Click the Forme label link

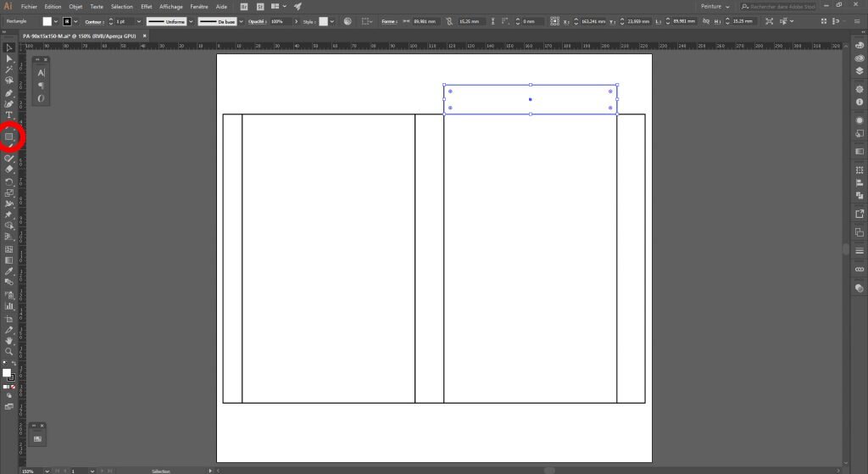(388, 20)
